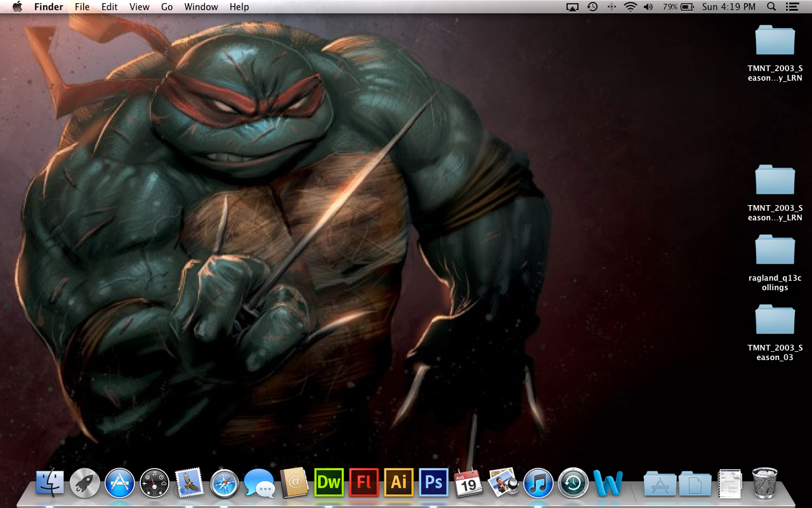Launch Launchpad rocket icon in Dock
The height and width of the screenshot is (508, 812).
[85, 484]
